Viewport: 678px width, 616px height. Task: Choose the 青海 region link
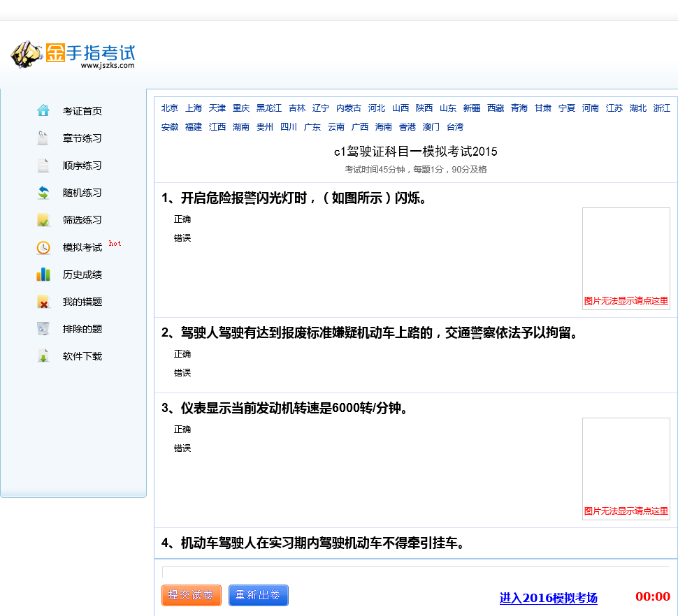(519, 108)
